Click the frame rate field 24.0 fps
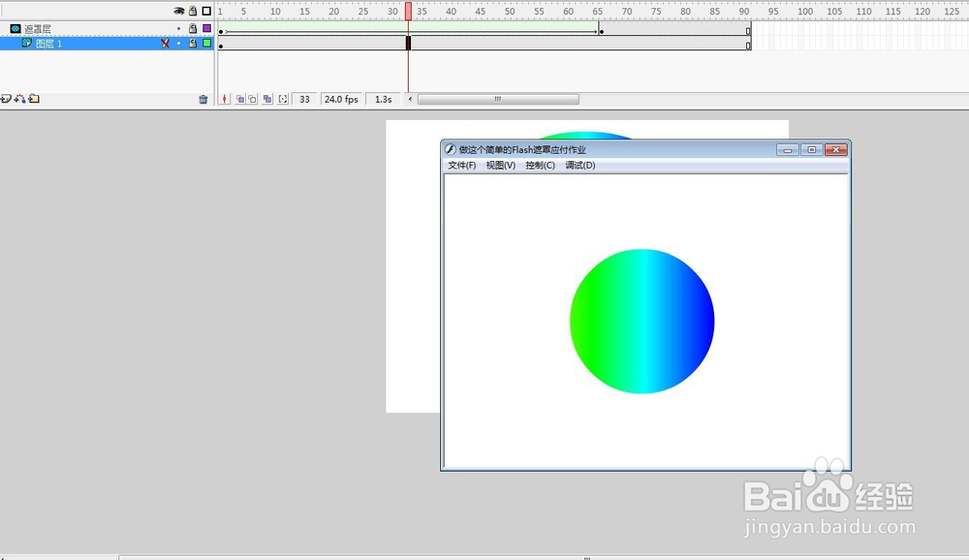The image size is (969, 560). [341, 99]
